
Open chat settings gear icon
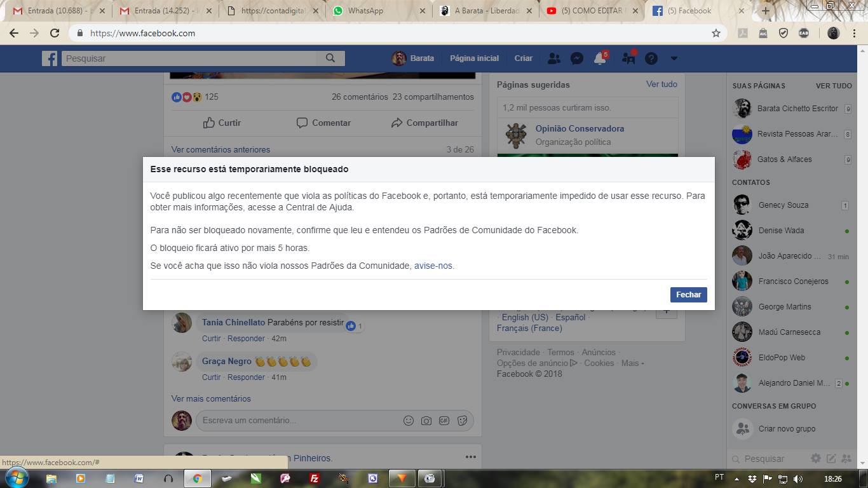(x=816, y=458)
